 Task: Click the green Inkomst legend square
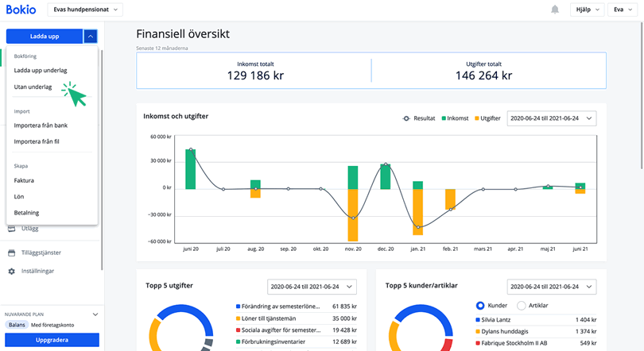point(444,118)
